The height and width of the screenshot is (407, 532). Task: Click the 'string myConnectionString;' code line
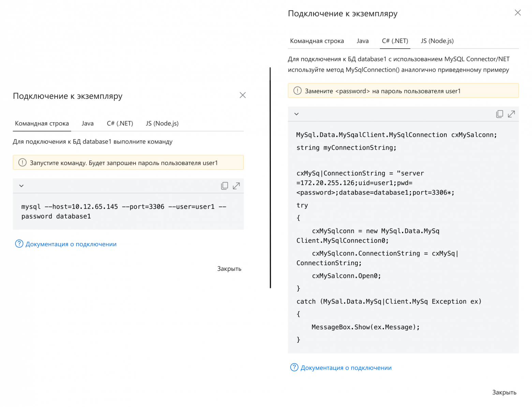coord(346,148)
